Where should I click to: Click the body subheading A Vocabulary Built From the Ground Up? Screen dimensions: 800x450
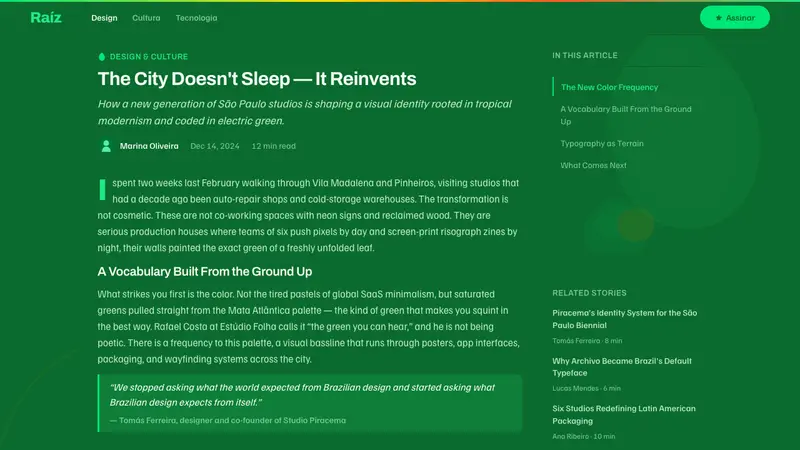point(205,271)
